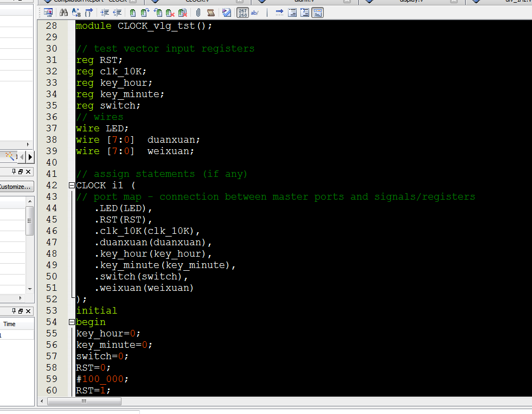Open the Replace text tool
This screenshot has width=532, height=414.
(76, 13)
